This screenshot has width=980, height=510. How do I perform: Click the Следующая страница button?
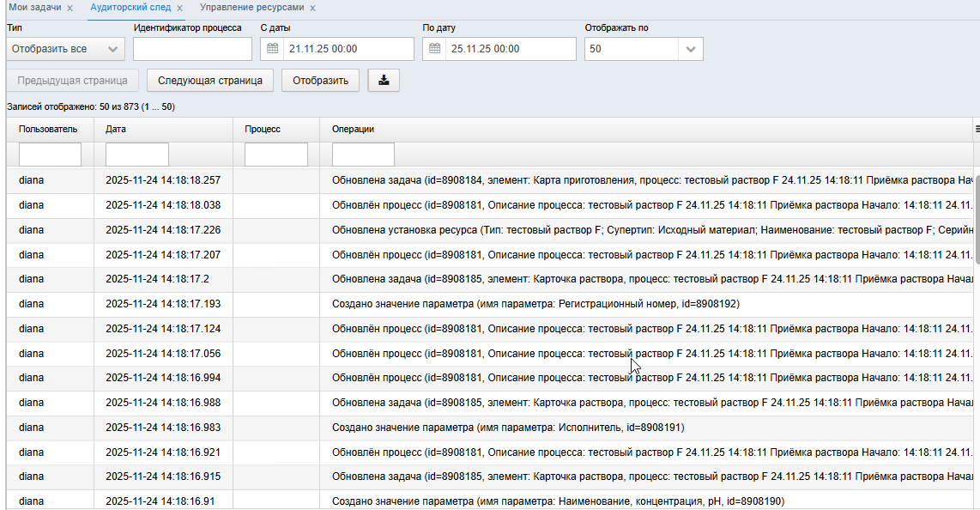pos(210,81)
